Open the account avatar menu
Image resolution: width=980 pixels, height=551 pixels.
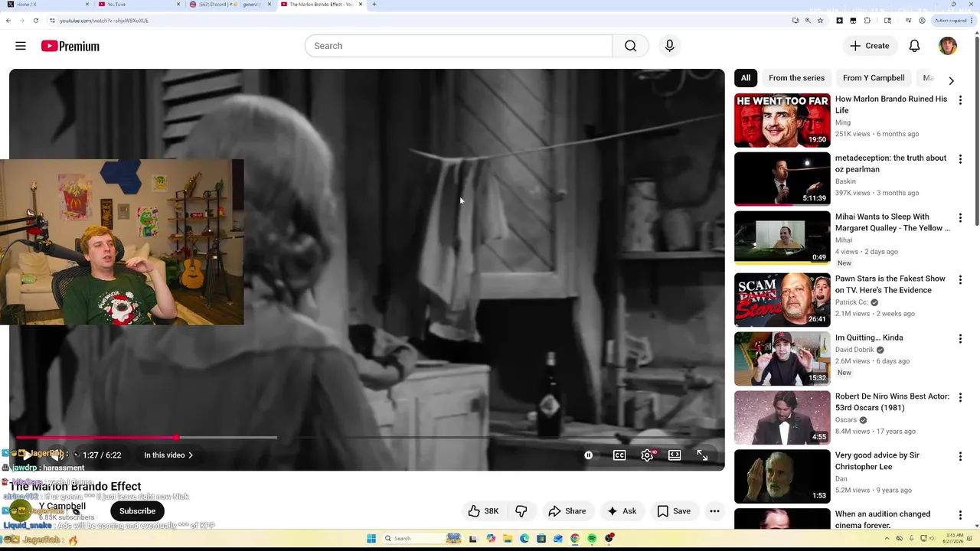coord(948,46)
